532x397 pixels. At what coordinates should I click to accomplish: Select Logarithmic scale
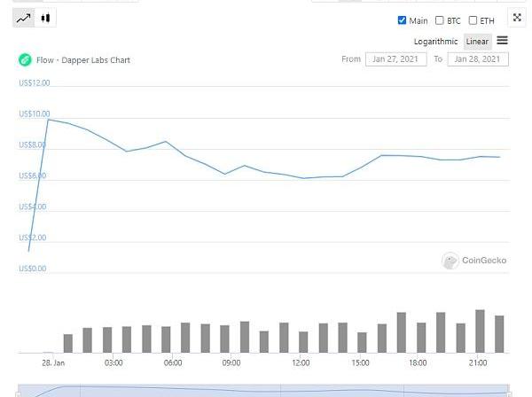tap(435, 42)
